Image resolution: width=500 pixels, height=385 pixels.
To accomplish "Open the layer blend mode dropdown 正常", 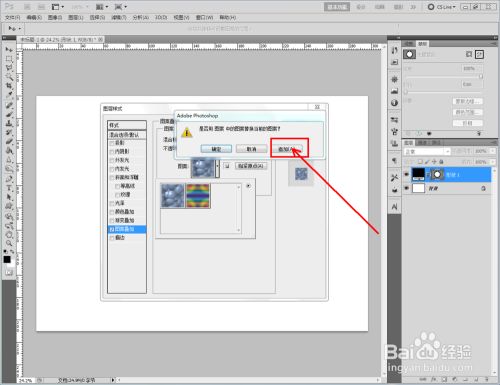I will (x=427, y=151).
